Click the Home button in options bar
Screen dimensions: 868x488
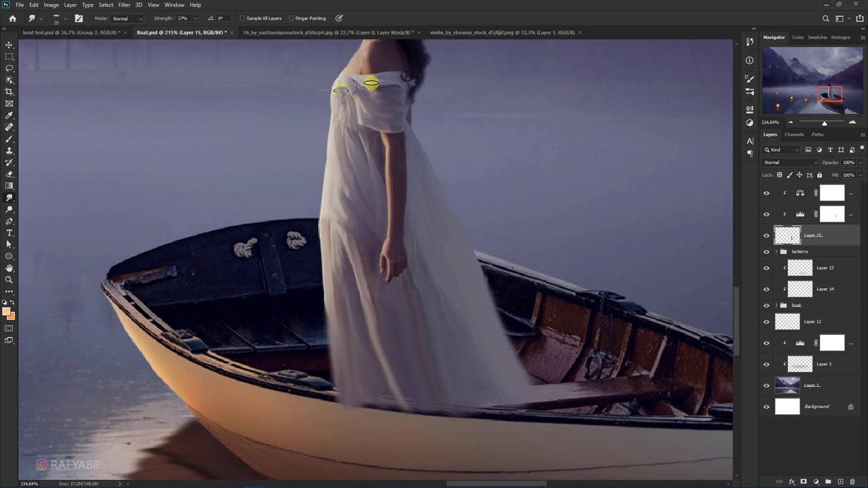point(12,18)
